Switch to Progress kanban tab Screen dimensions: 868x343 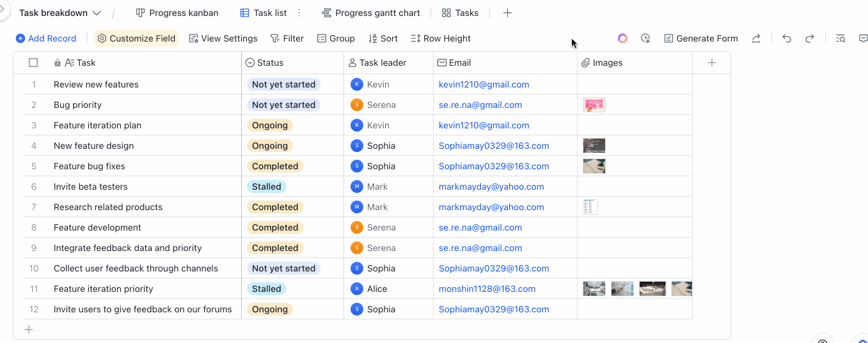(x=177, y=13)
